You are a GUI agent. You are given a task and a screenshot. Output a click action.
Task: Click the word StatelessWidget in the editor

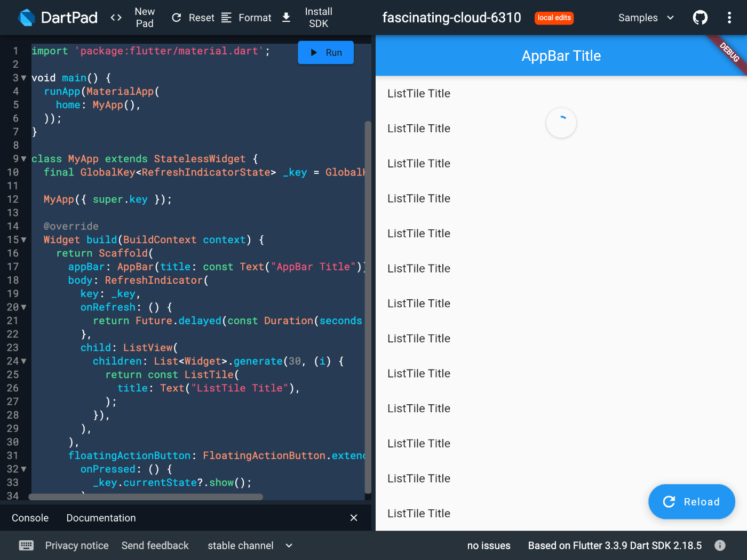[x=200, y=159]
